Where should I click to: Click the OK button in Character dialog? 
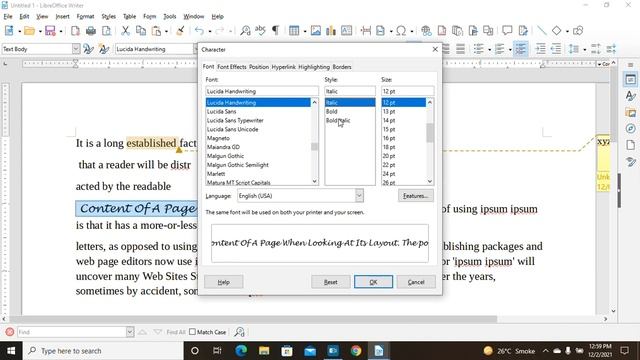(x=373, y=282)
